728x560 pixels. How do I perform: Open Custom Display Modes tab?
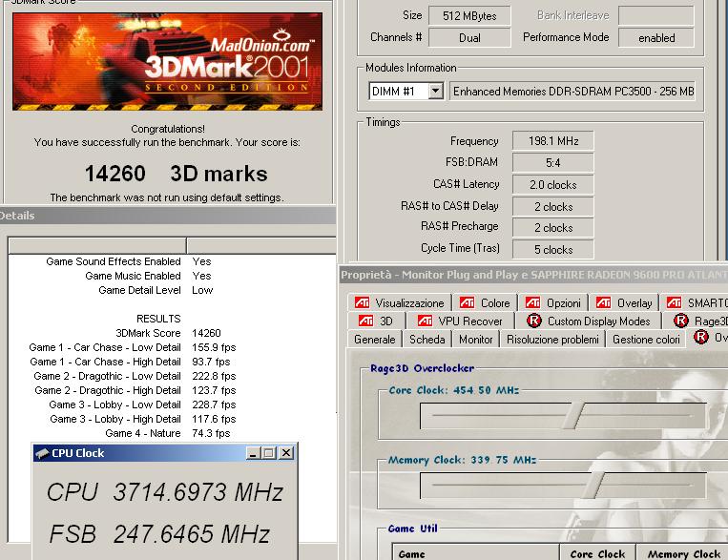coord(589,321)
